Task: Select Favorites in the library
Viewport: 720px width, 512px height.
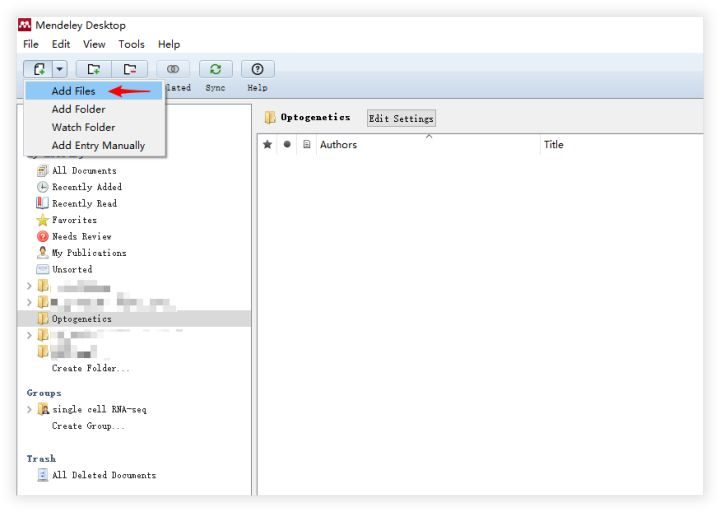Action: pyautogui.click(x=74, y=220)
